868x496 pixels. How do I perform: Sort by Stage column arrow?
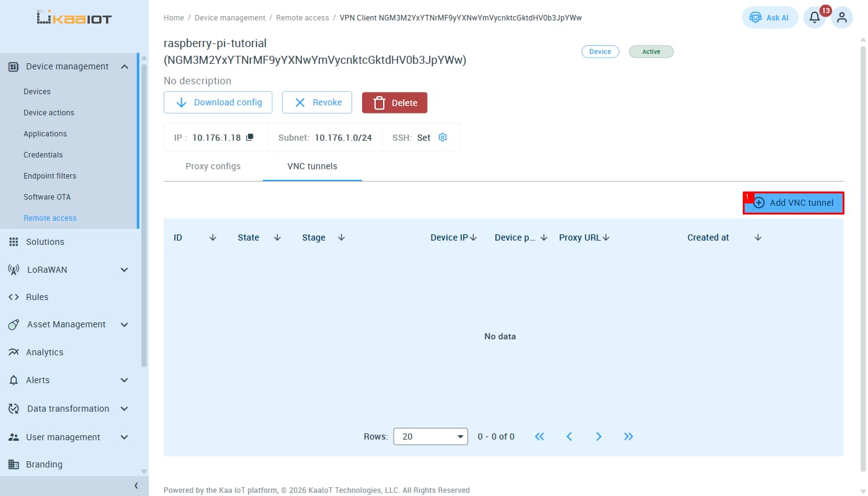(x=341, y=237)
